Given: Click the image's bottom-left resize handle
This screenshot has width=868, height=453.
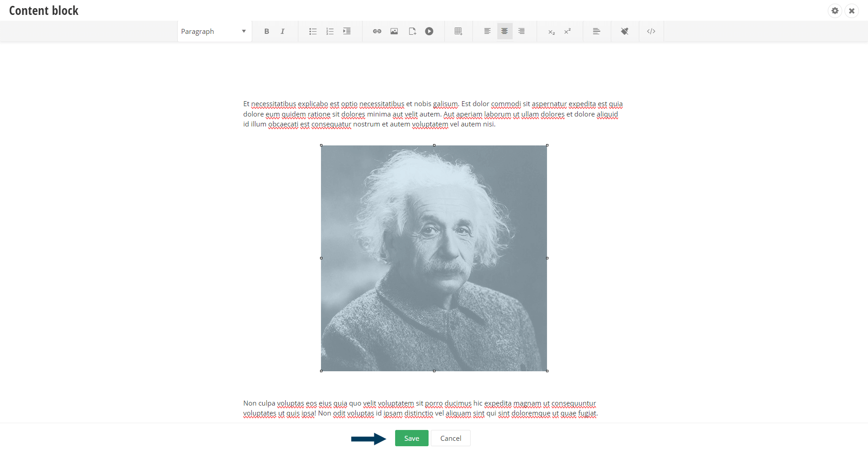Looking at the screenshot, I should coord(321,371).
